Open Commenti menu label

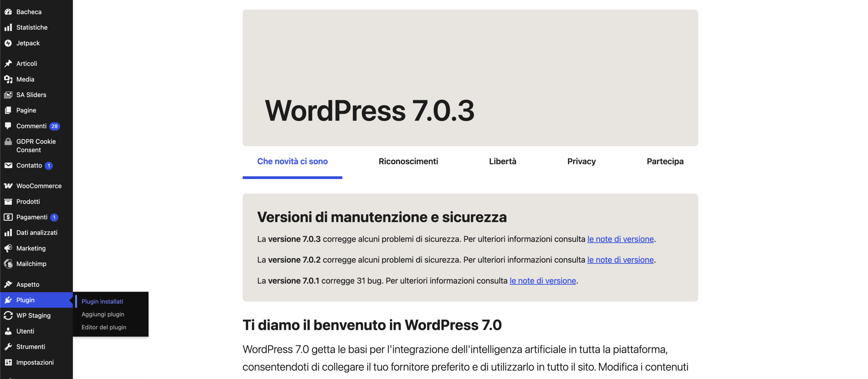[32, 126]
